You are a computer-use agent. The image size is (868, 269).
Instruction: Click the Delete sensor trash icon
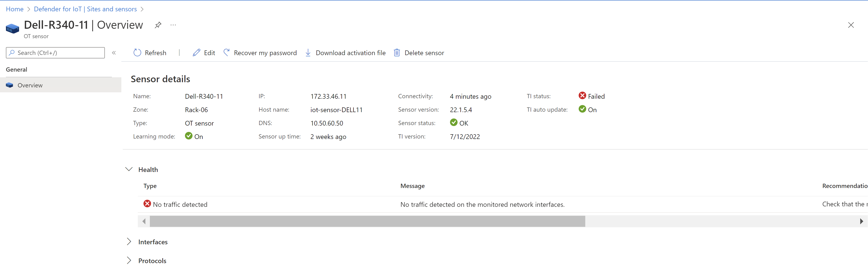(x=397, y=53)
